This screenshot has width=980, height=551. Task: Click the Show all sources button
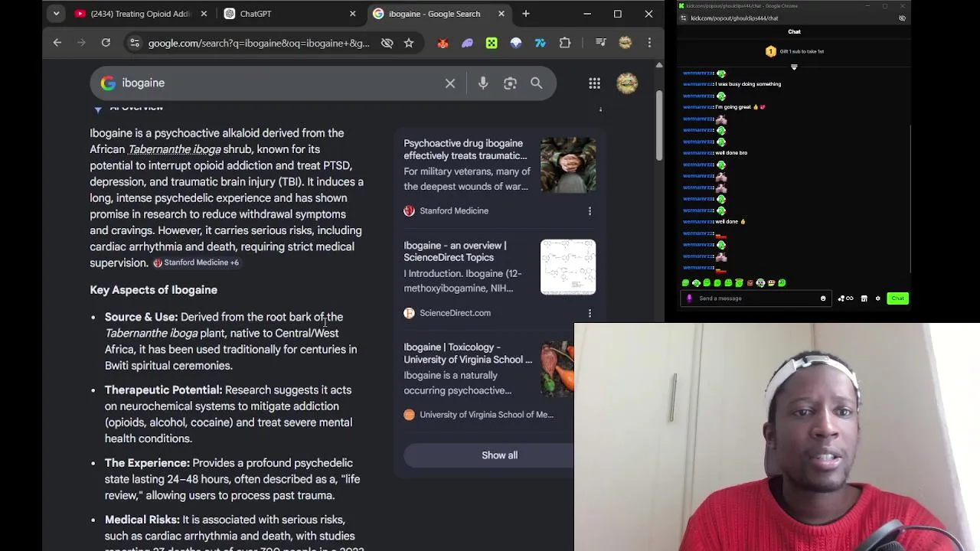click(499, 455)
